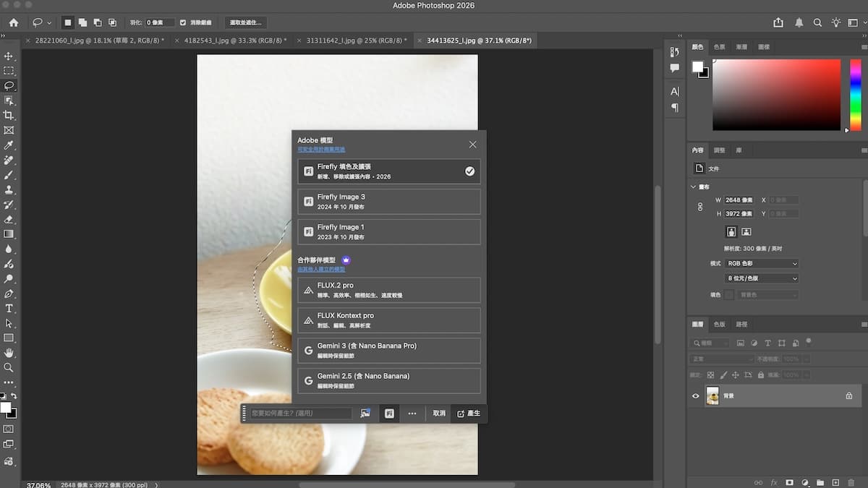Screen dimensions: 868x488
Task: Select the Zoom tool in toolbar
Action: [9, 368]
